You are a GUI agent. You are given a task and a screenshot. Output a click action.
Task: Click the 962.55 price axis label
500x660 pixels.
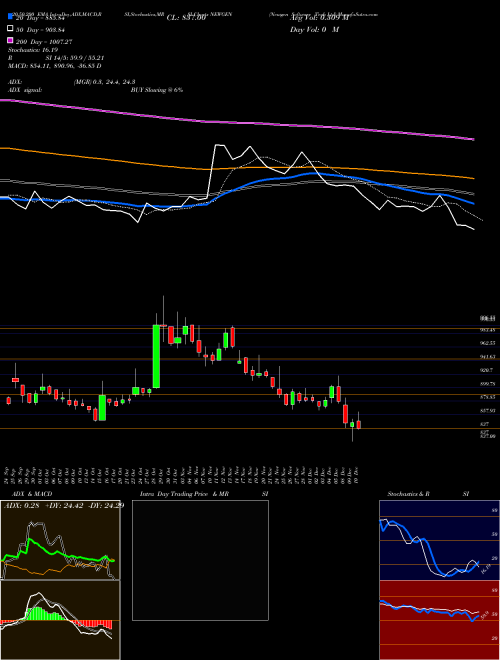(x=487, y=343)
